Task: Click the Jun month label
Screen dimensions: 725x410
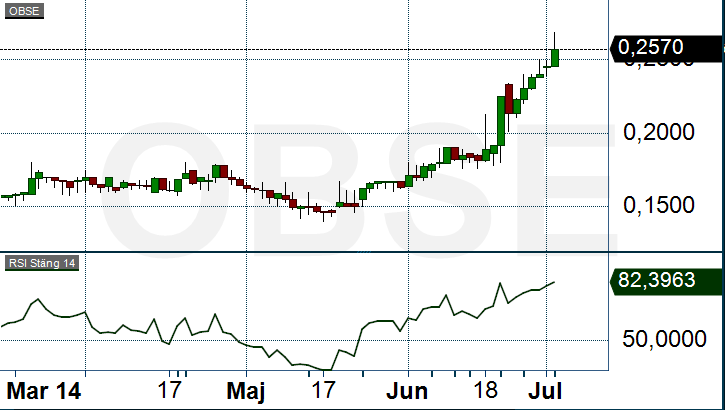Action: pyautogui.click(x=407, y=392)
